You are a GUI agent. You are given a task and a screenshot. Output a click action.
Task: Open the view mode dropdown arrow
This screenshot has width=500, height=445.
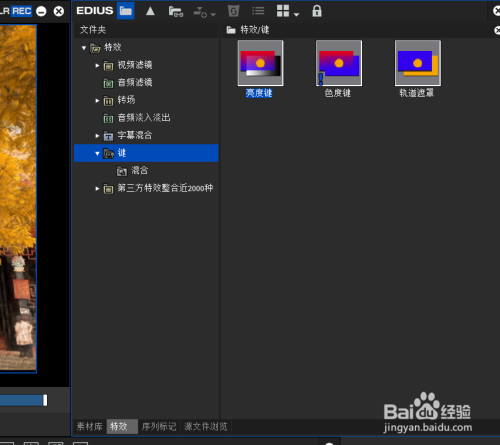(x=296, y=15)
